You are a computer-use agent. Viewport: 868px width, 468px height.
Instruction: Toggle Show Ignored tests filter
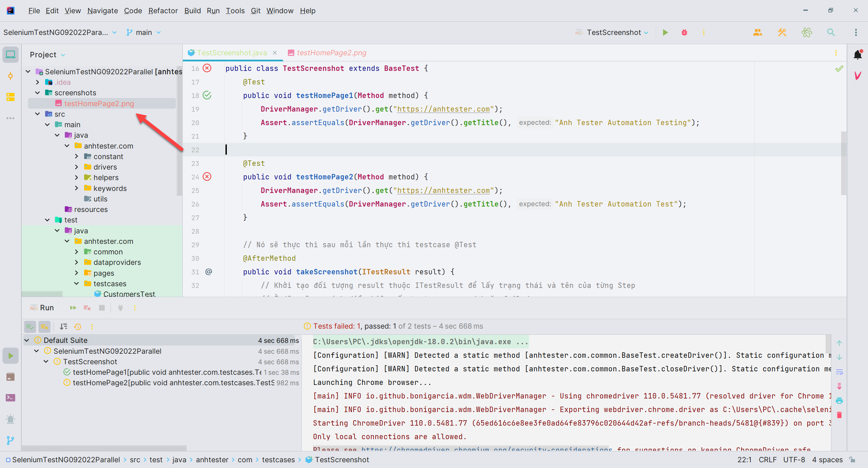point(44,327)
